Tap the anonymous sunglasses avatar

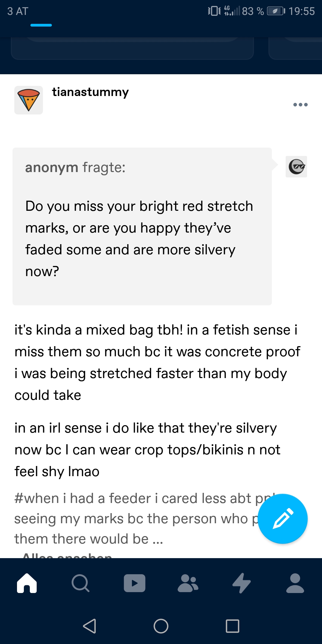point(296,167)
